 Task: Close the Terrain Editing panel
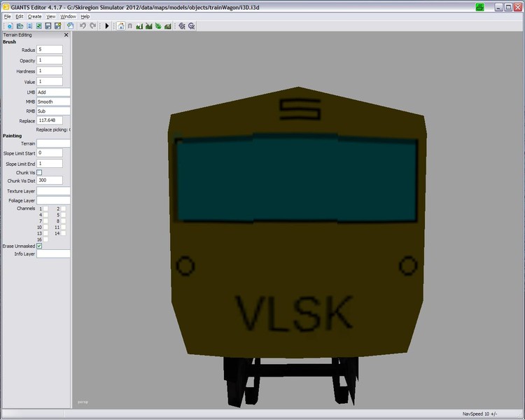pos(66,35)
